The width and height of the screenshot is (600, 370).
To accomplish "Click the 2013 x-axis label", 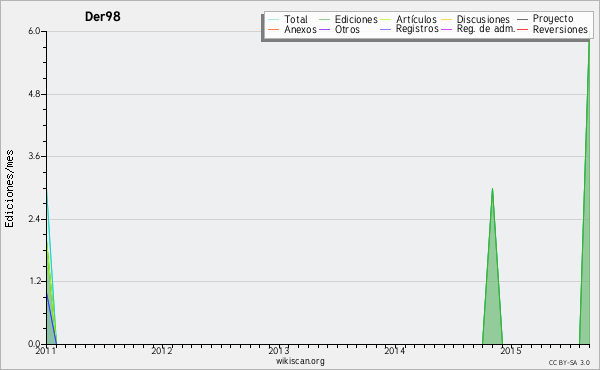I will 278,350.
